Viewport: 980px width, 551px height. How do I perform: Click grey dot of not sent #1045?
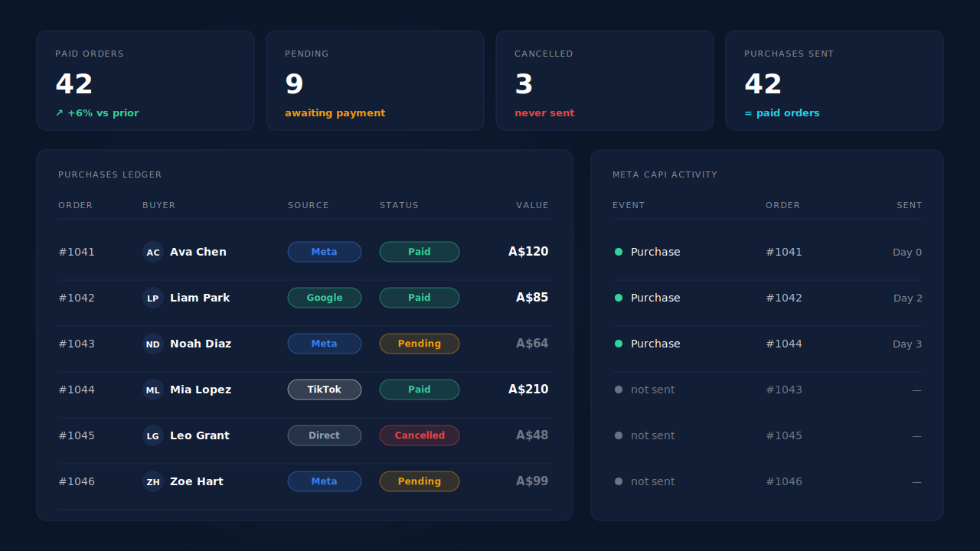click(x=619, y=435)
